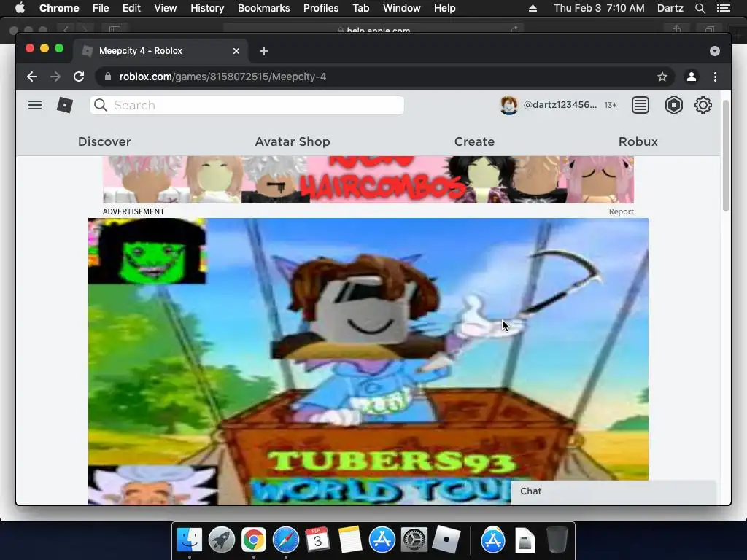Open the Help menu
The width and height of the screenshot is (747, 560).
click(x=444, y=8)
